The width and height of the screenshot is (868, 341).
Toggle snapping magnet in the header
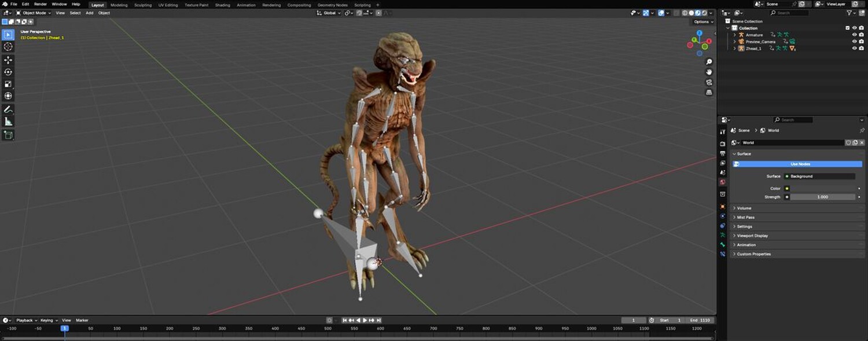click(x=359, y=13)
